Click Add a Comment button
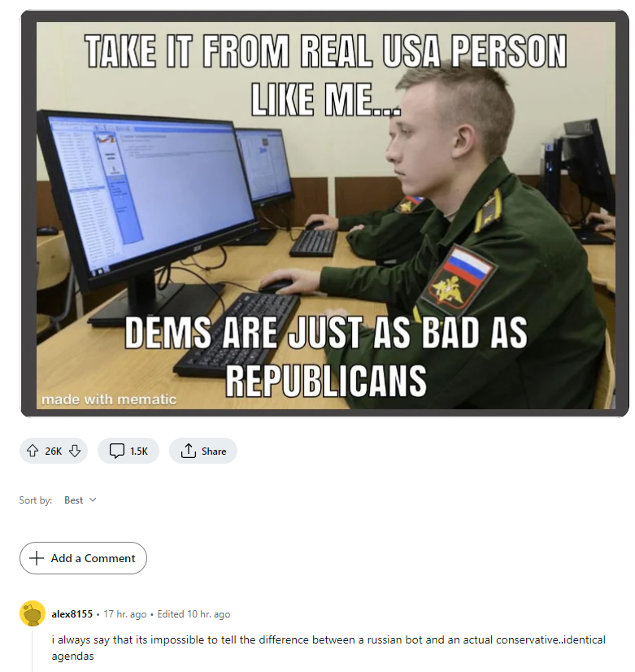635x672 pixels. point(83,558)
